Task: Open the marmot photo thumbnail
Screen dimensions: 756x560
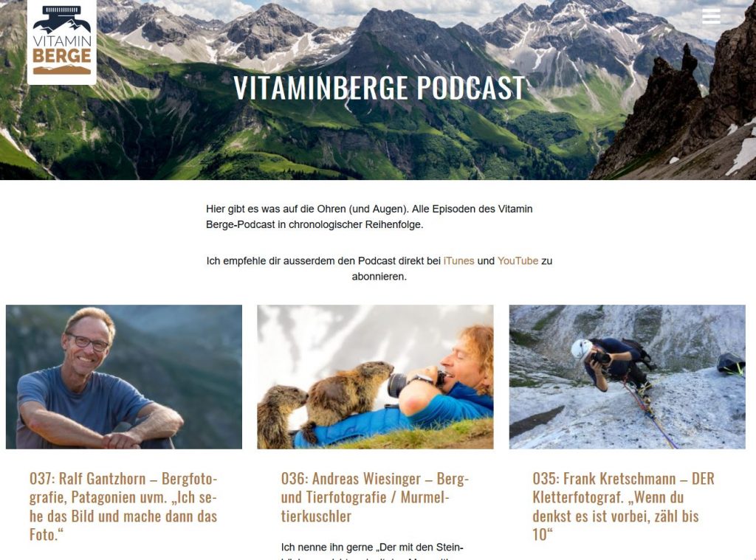Action: pos(375,376)
